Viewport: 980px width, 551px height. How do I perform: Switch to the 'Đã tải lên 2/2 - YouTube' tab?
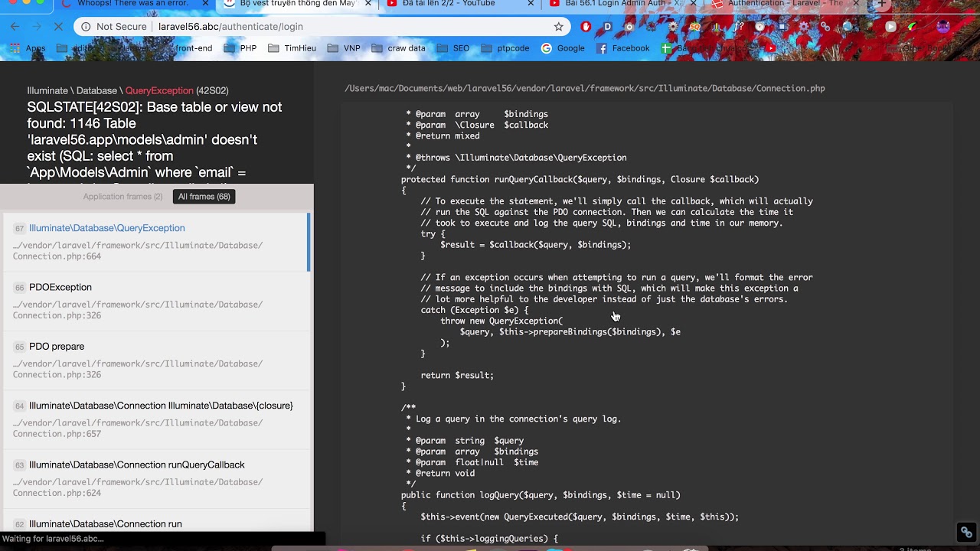click(x=459, y=5)
